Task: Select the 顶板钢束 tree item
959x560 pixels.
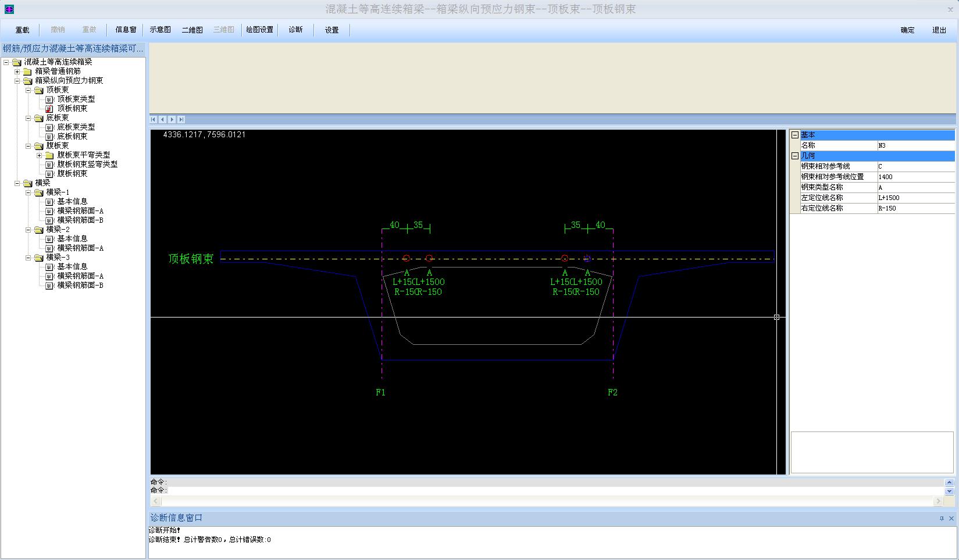Action: [x=72, y=109]
